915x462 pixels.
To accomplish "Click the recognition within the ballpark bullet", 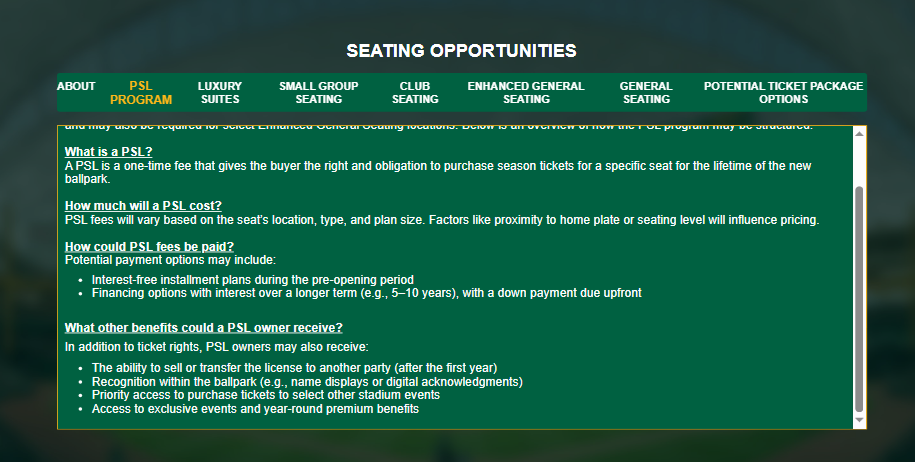I will pyautogui.click(x=307, y=382).
